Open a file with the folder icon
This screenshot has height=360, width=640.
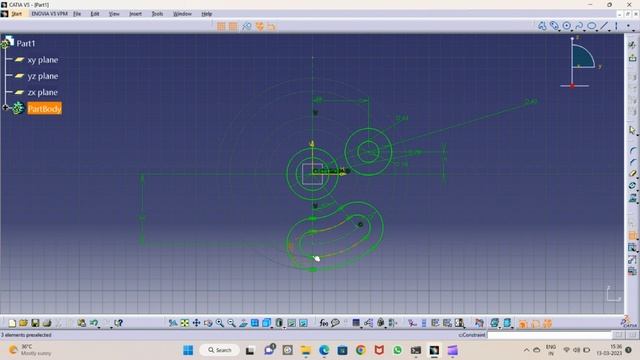[23, 323]
